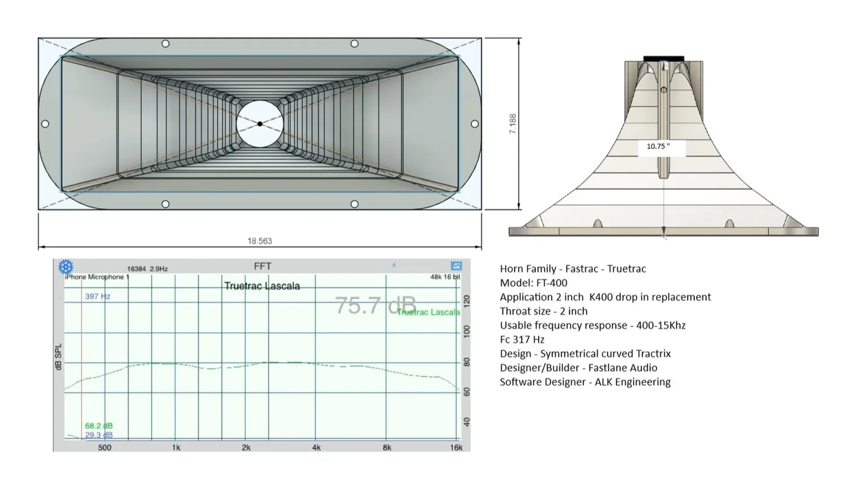Click the green Truetrac Lascala trace label

pyautogui.click(x=428, y=312)
